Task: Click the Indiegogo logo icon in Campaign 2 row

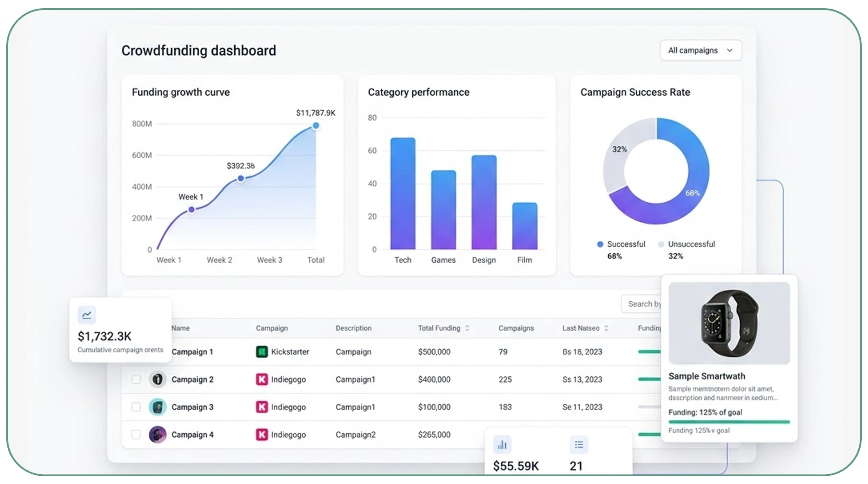Action: click(x=262, y=379)
